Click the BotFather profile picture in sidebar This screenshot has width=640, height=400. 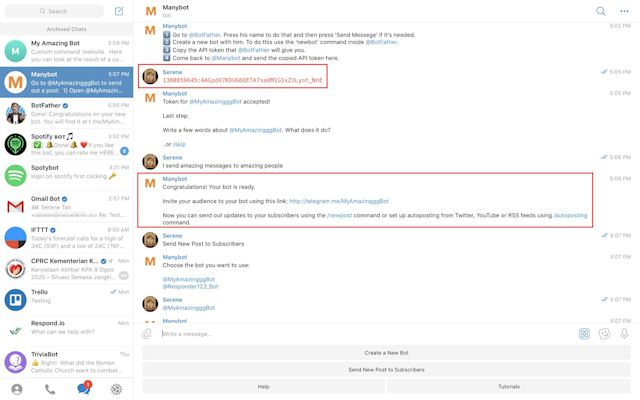tap(16, 113)
